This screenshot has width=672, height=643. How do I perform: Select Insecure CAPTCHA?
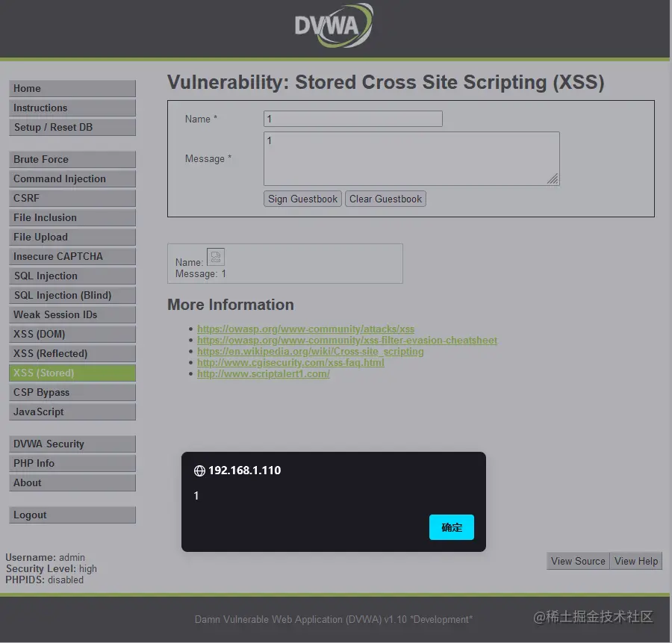pos(72,256)
